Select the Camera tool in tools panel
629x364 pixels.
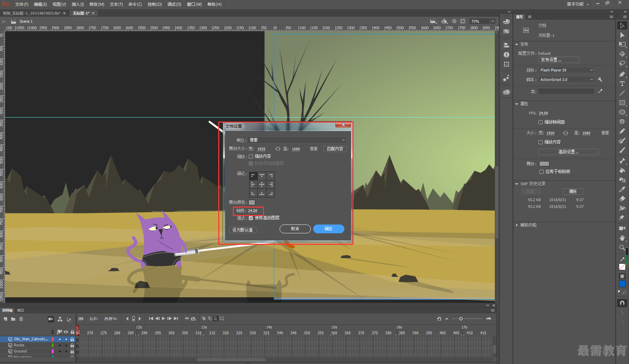coord(622,228)
